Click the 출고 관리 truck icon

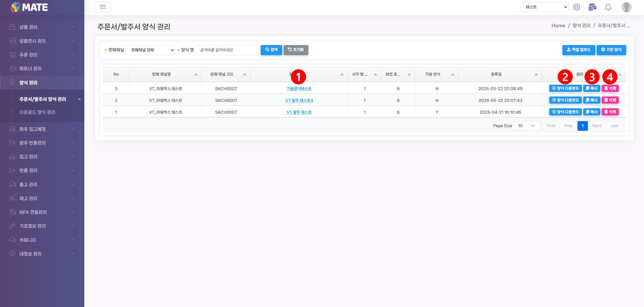(12, 184)
